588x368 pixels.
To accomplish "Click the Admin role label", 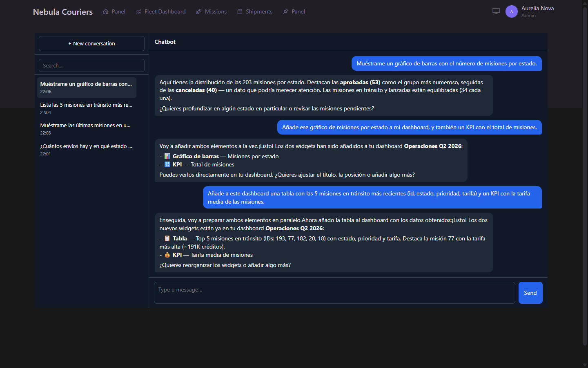I will [528, 16].
